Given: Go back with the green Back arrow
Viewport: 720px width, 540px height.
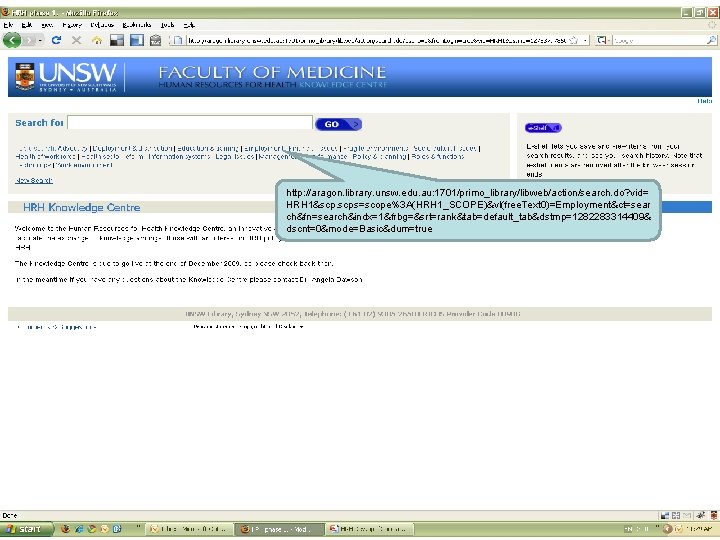Looking at the screenshot, I should pos(12,40).
